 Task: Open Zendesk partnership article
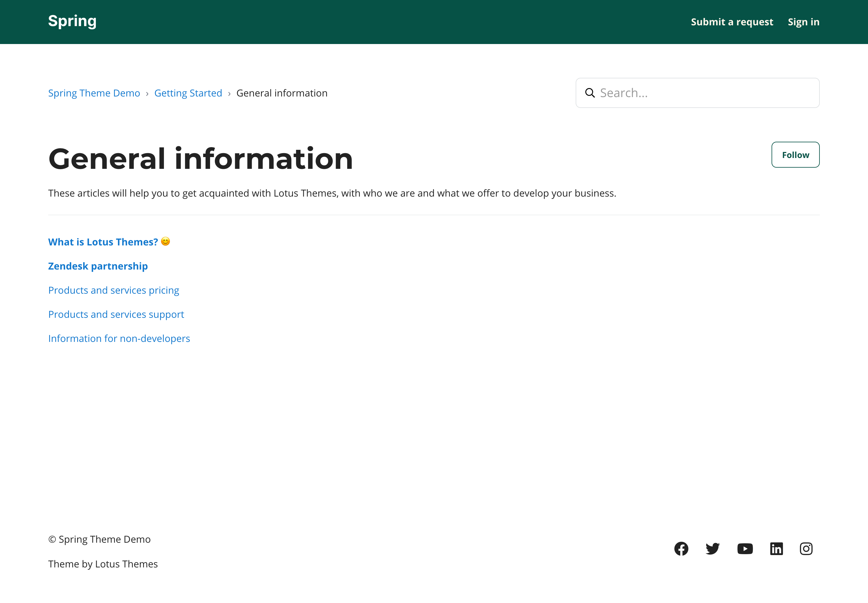[98, 266]
